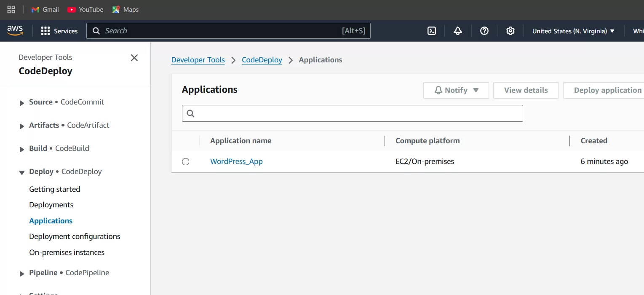Viewport: 644px width, 295px height.
Task: Expand Build CodeBuild section
Action: pos(22,149)
